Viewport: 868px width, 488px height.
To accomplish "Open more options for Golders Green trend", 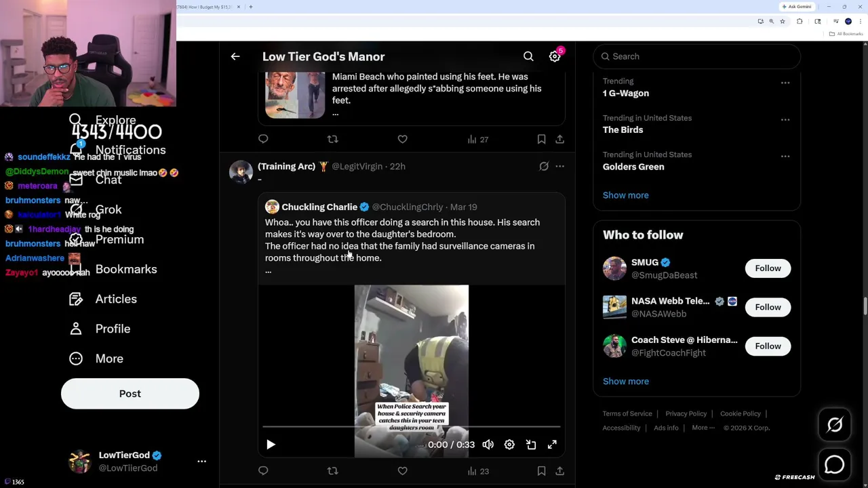I will pos(785,156).
